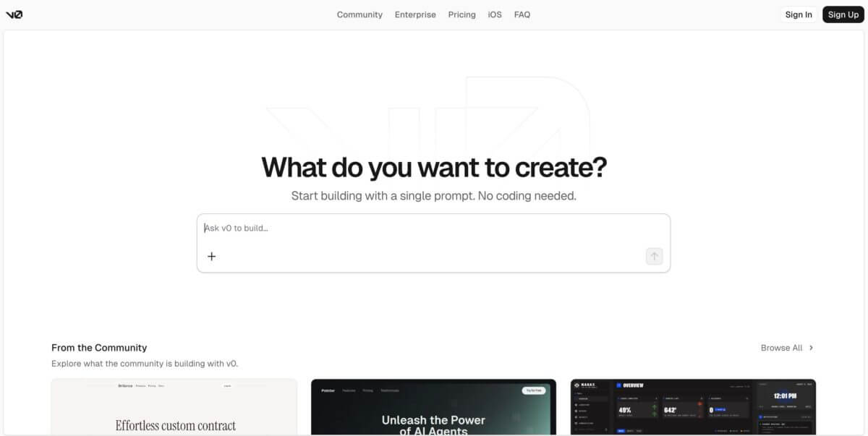Click the 'Try for free' pill in thumbnail
868x436 pixels.
click(x=534, y=390)
